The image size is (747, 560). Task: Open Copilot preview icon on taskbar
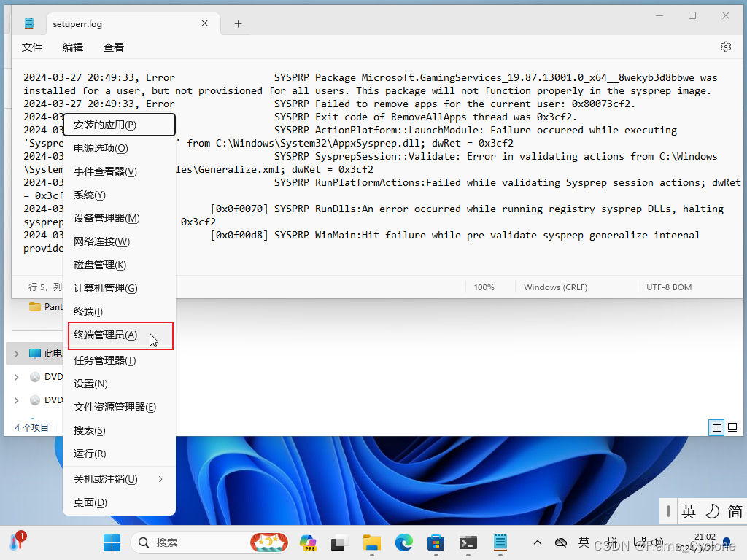[x=308, y=542]
